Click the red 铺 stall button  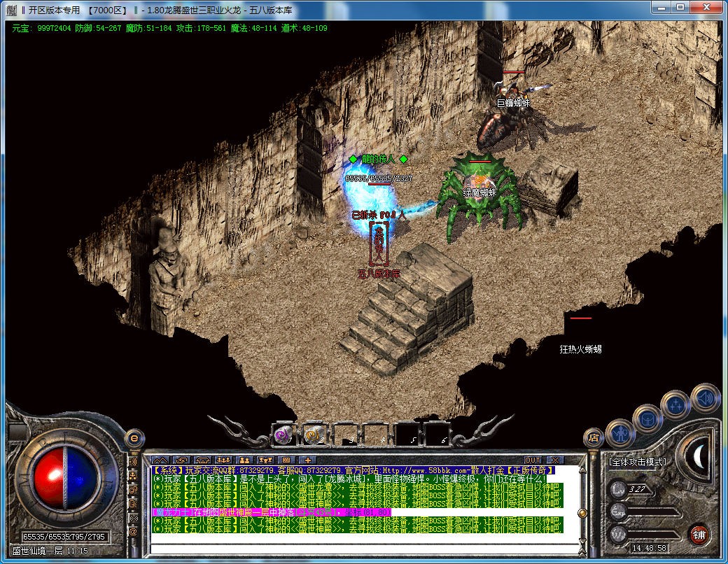[x=699, y=535]
